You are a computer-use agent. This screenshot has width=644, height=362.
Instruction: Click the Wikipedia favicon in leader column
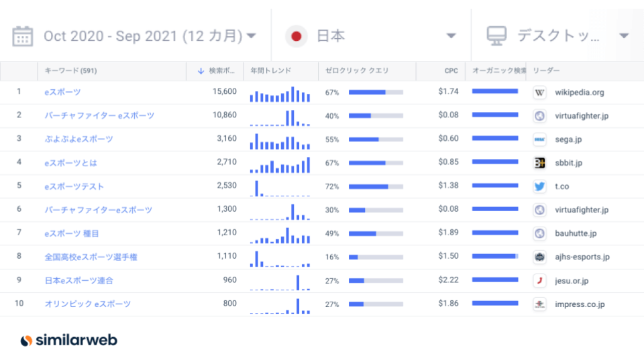(x=539, y=92)
